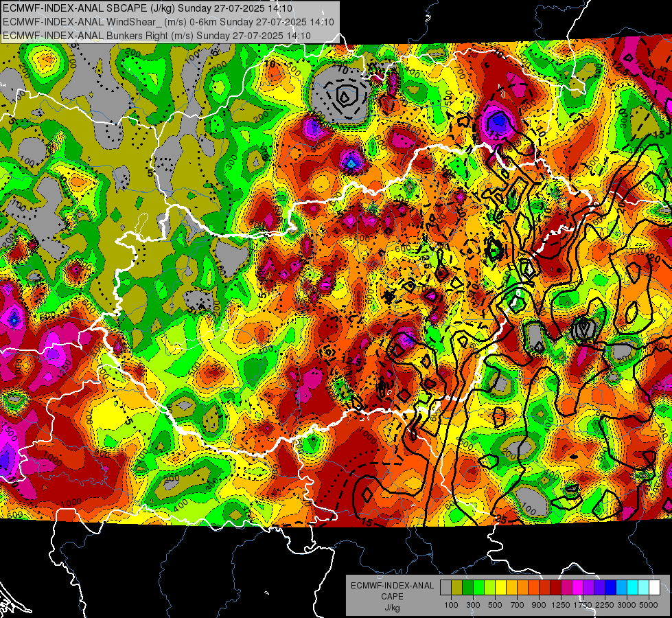Click the J/kg unit label in legend
This screenshot has width=672, height=618.
(392, 608)
